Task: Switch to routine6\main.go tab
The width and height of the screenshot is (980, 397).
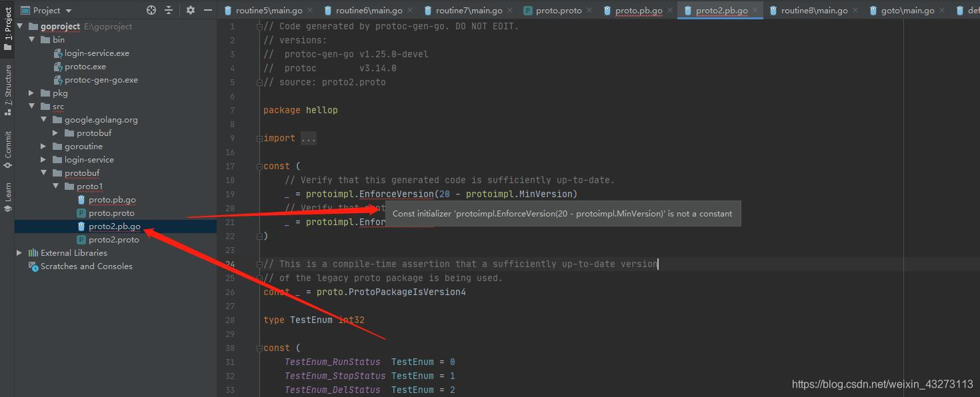Action: (x=368, y=11)
